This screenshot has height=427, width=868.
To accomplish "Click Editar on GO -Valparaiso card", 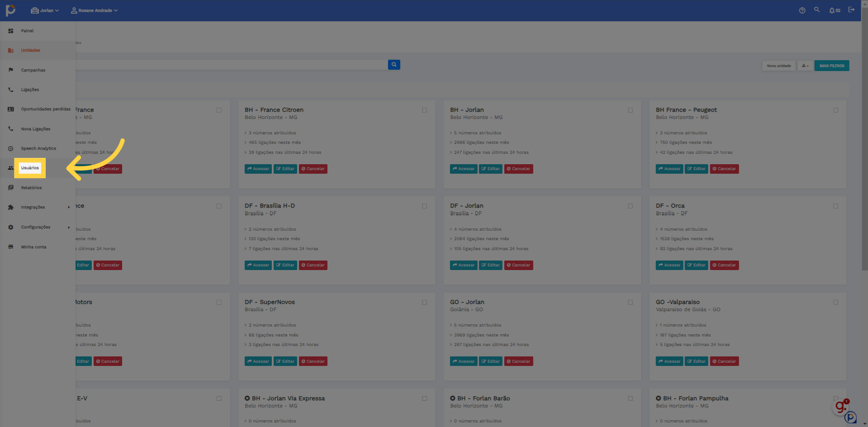I will [697, 361].
